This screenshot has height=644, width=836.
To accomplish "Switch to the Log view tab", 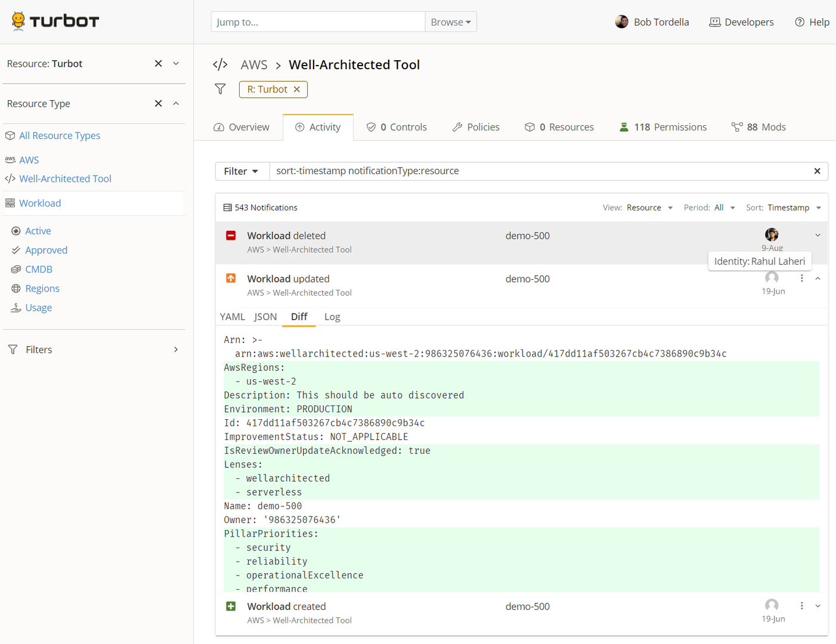I will point(332,317).
